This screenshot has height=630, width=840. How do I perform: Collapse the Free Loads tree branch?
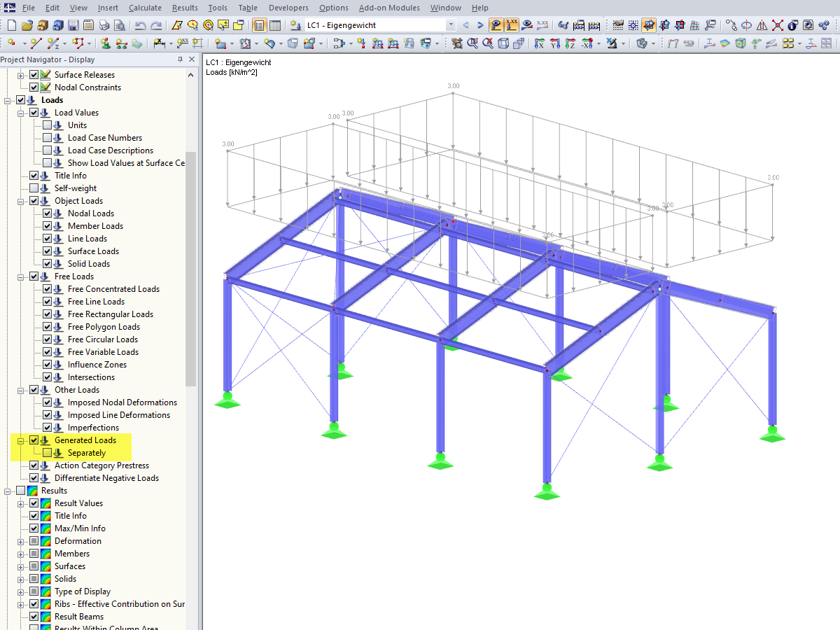[20, 276]
